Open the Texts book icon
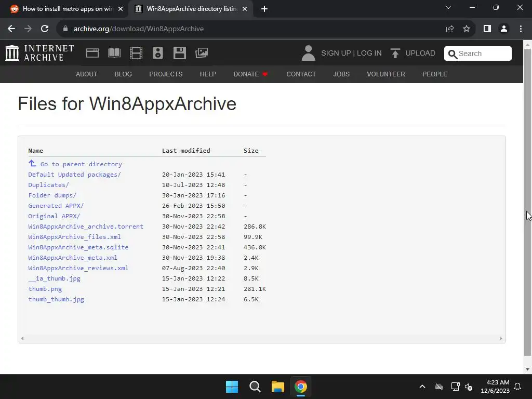The width and height of the screenshot is (532, 399). tap(114, 53)
